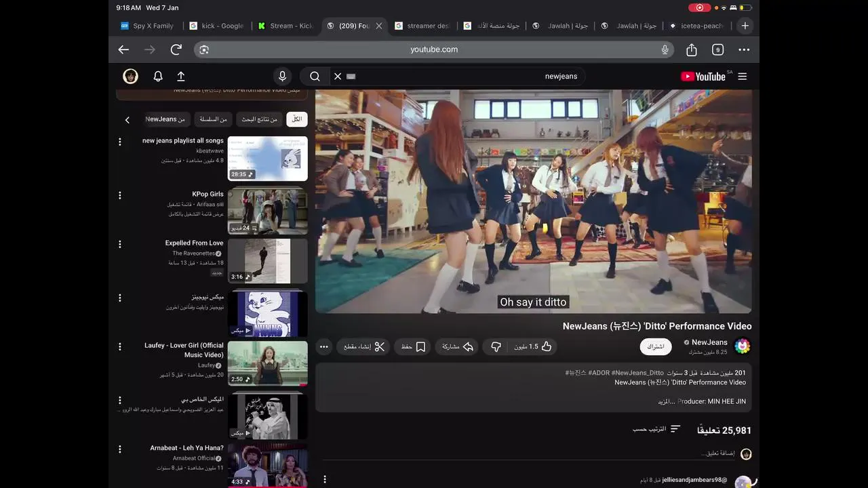Go to YouTube home logo
Viewport: 868px width, 488px height.
[x=703, y=77]
